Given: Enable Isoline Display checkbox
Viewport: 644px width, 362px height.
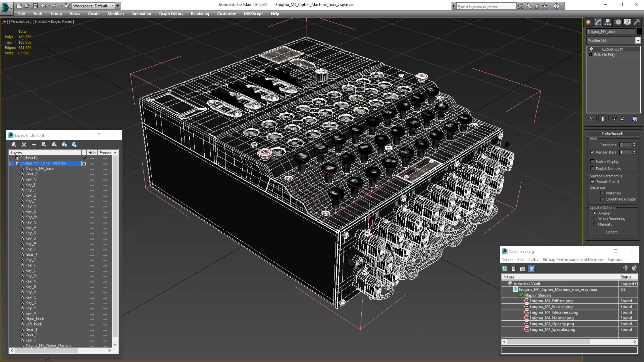Looking at the screenshot, I should click(x=592, y=161).
